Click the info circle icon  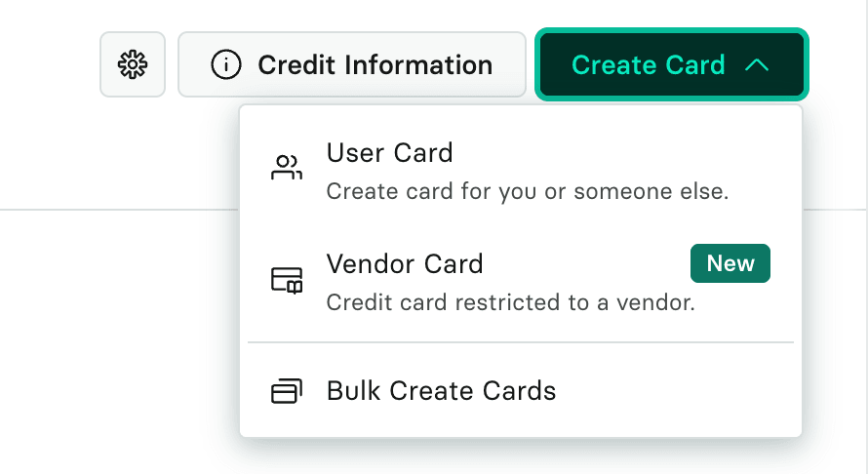pos(226,65)
